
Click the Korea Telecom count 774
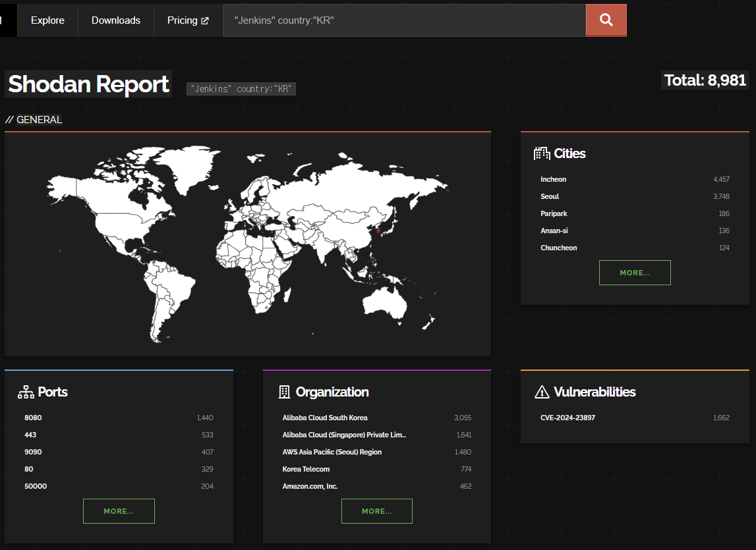tap(466, 469)
